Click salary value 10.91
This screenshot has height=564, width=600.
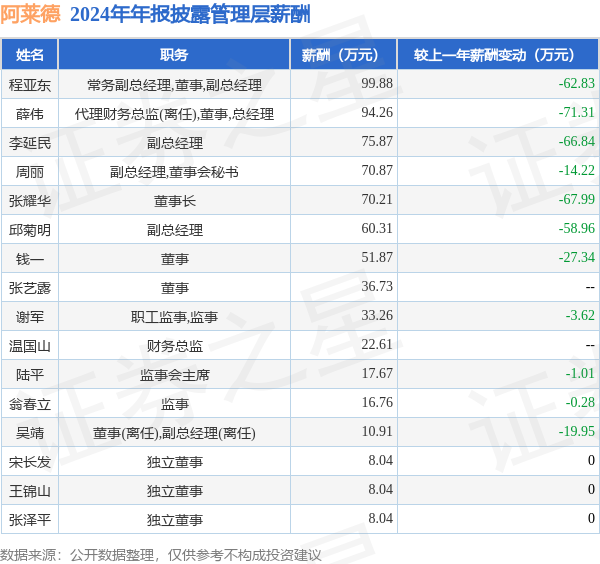(377, 431)
